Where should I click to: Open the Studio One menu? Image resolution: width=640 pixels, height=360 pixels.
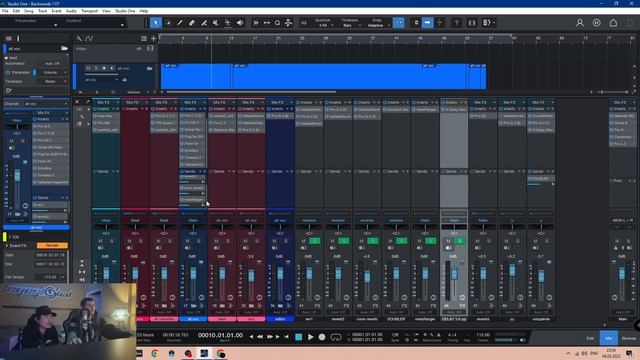click(x=125, y=11)
